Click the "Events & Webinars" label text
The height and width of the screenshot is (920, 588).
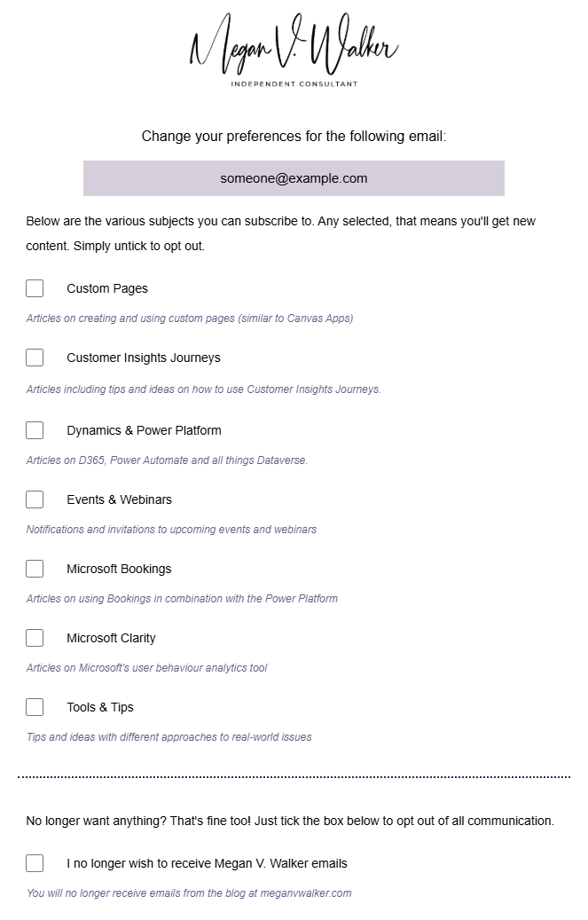(x=119, y=499)
